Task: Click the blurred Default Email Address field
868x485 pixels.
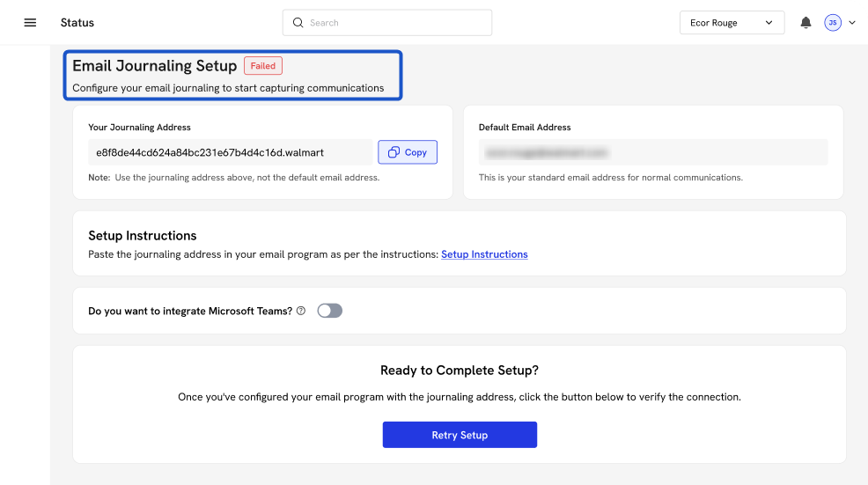Action: [x=651, y=152]
